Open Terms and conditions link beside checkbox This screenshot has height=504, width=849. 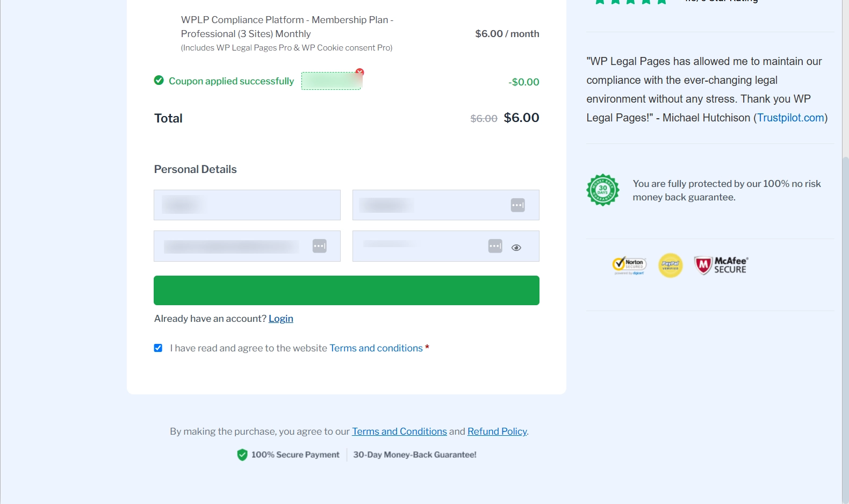(x=376, y=348)
